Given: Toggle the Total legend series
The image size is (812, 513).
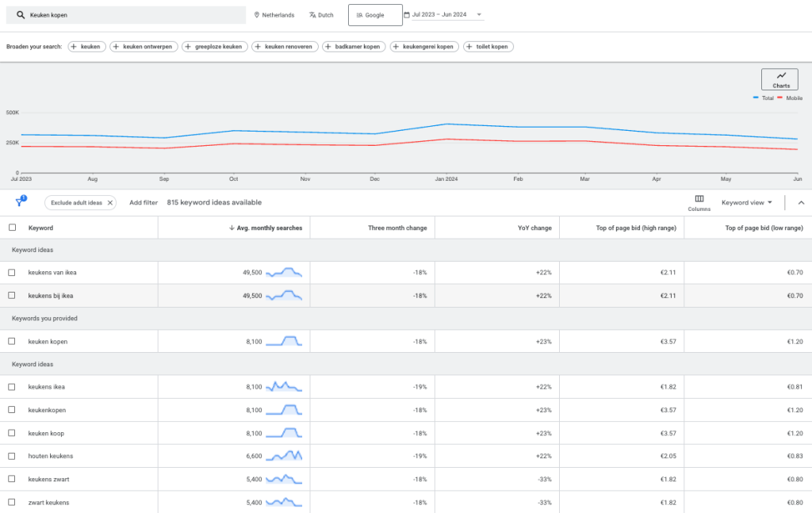Looking at the screenshot, I should [x=764, y=98].
